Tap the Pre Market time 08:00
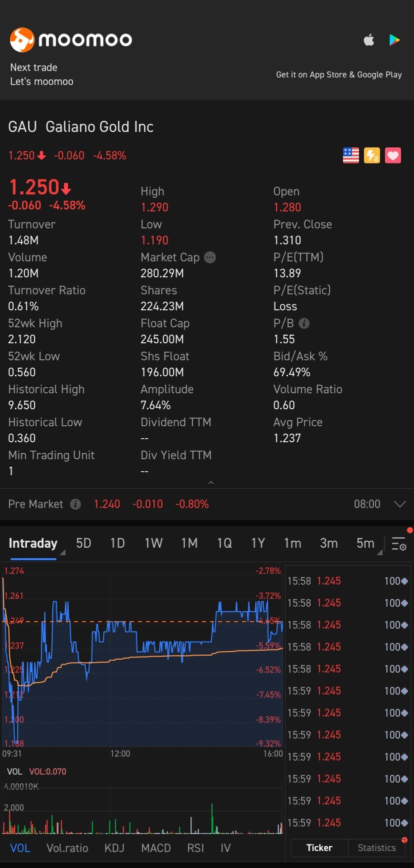Screen dimensions: 414x868 (x=367, y=504)
